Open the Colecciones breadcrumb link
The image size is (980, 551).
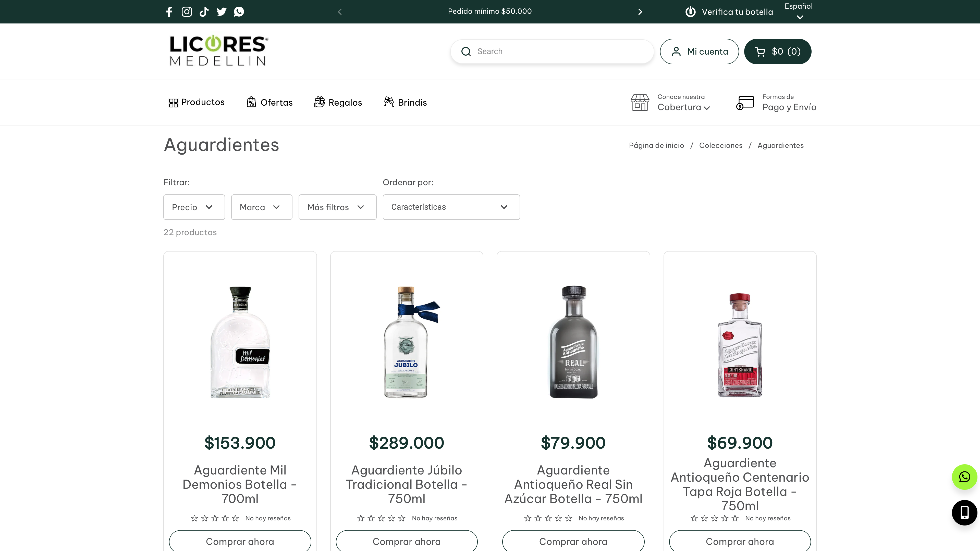pos(720,145)
